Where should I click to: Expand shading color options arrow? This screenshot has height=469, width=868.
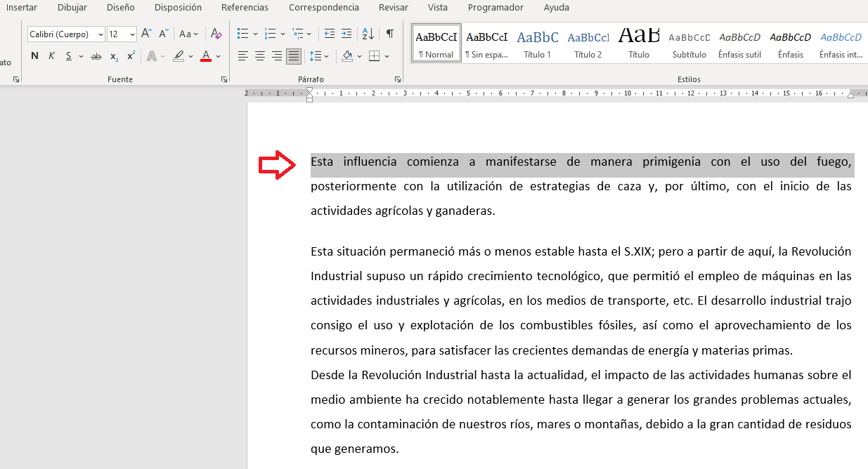click(359, 56)
